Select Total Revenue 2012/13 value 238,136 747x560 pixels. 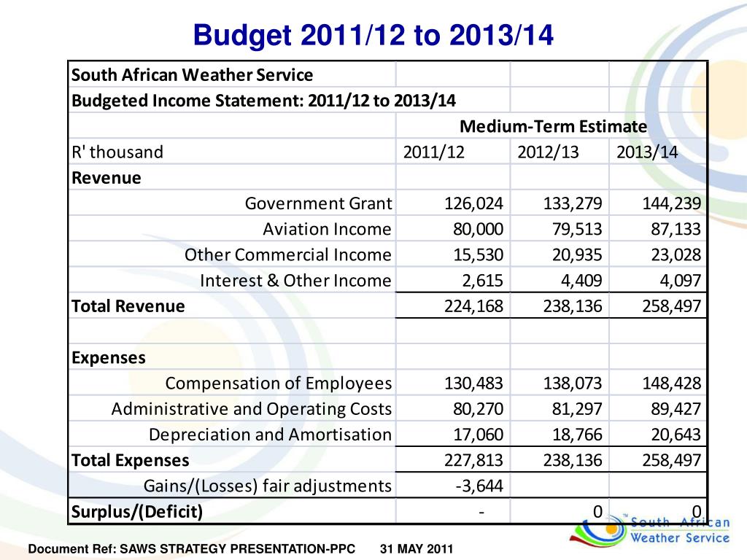[x=573, y=306]
